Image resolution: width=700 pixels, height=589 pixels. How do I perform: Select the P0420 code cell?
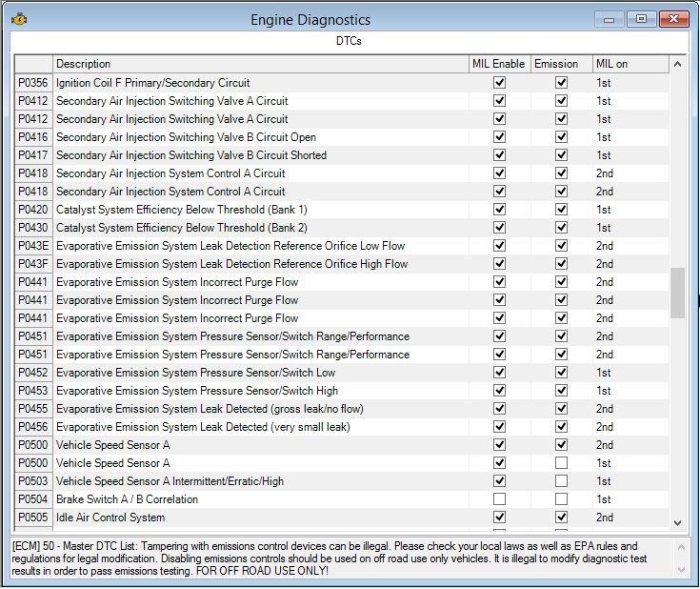pos(33,210)
